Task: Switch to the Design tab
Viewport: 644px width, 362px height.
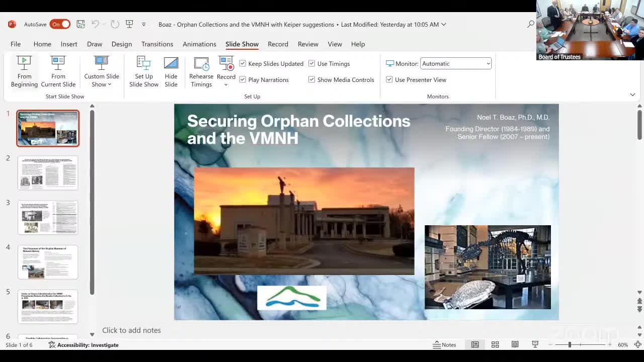Action: point(122,44)
